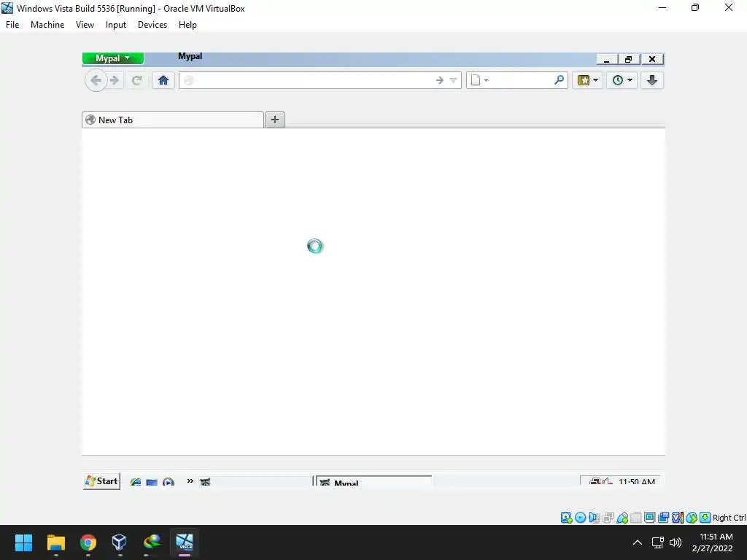Launch Internet Explorer from Vista quick launch

tap(135, 482)
